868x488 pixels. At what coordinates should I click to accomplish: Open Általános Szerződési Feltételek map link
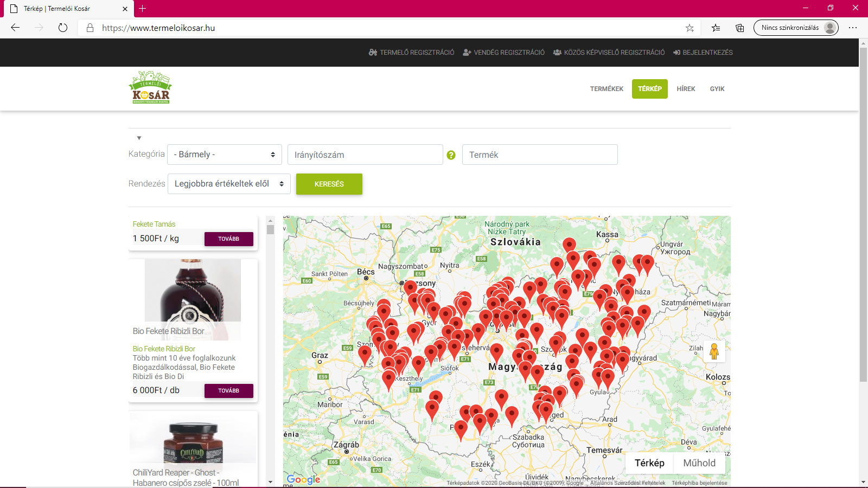click(x=628, y=483)
